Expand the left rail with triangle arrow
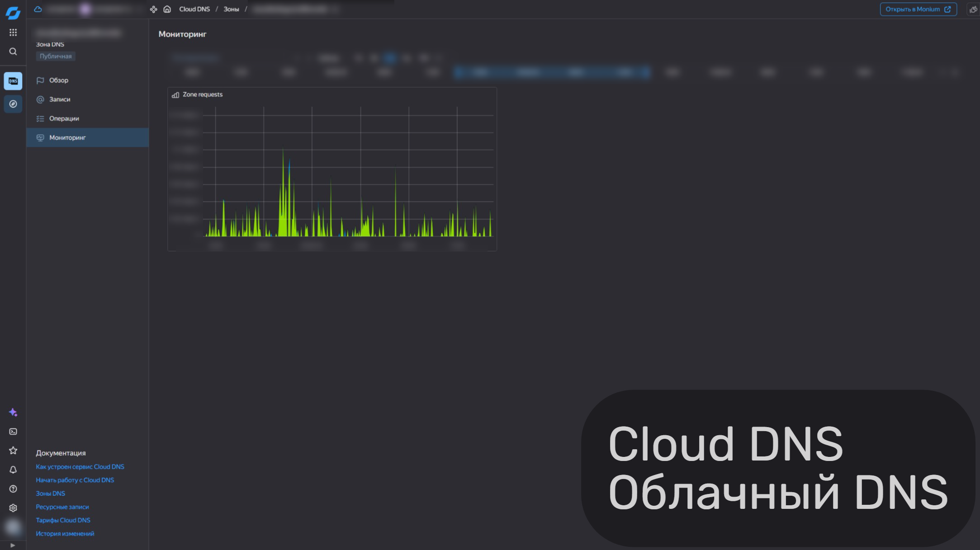 [x=13, y=545]
